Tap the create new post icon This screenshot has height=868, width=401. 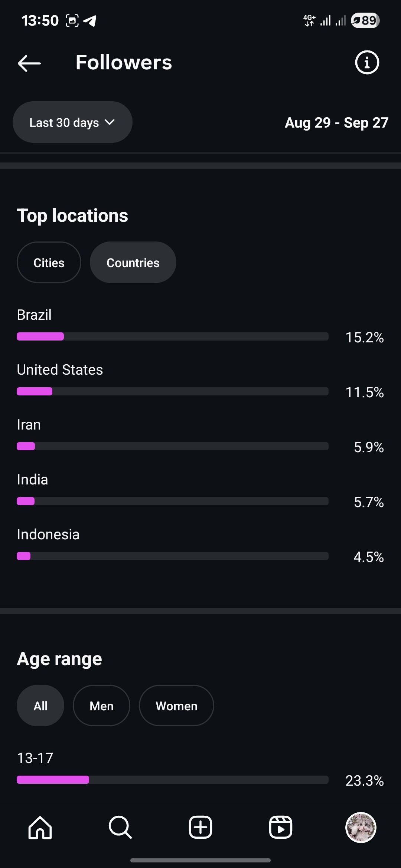pyautogui.click(x=200, y=827)
